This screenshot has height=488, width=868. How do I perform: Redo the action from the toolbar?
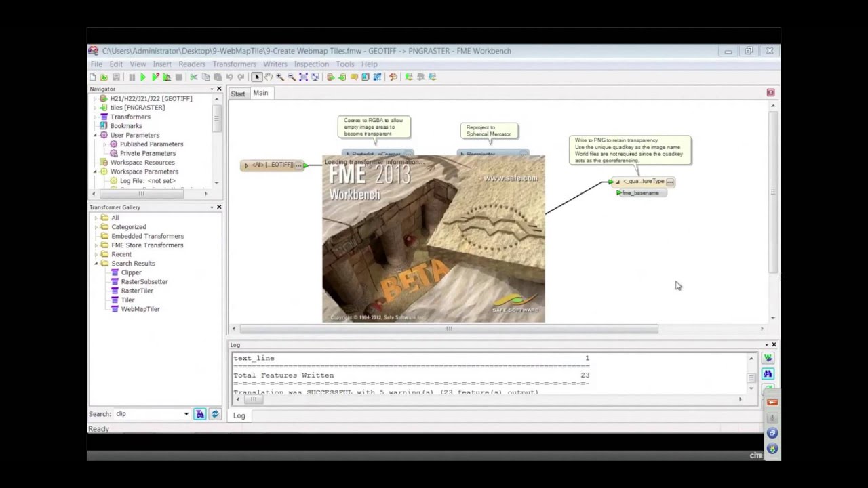point(241,77)
